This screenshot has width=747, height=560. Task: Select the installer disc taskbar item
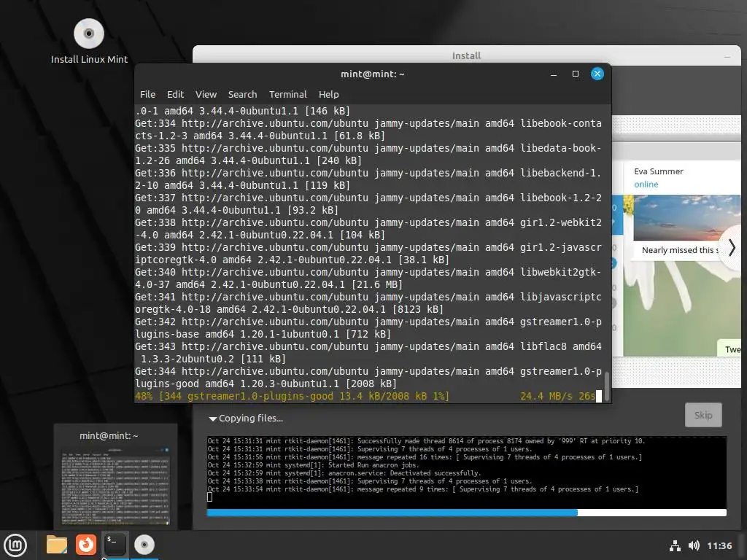pos(144,545)
